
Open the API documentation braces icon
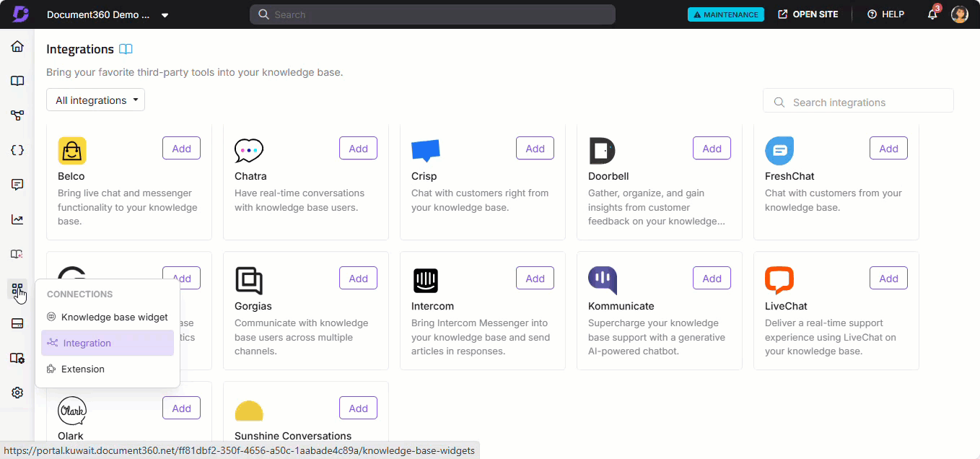(17, 150)
